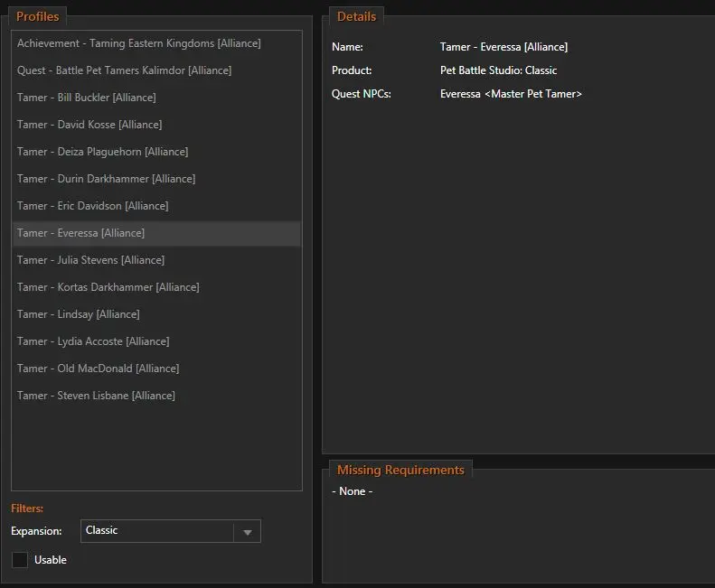Click the Missing Requirements header

click(400, 470)
